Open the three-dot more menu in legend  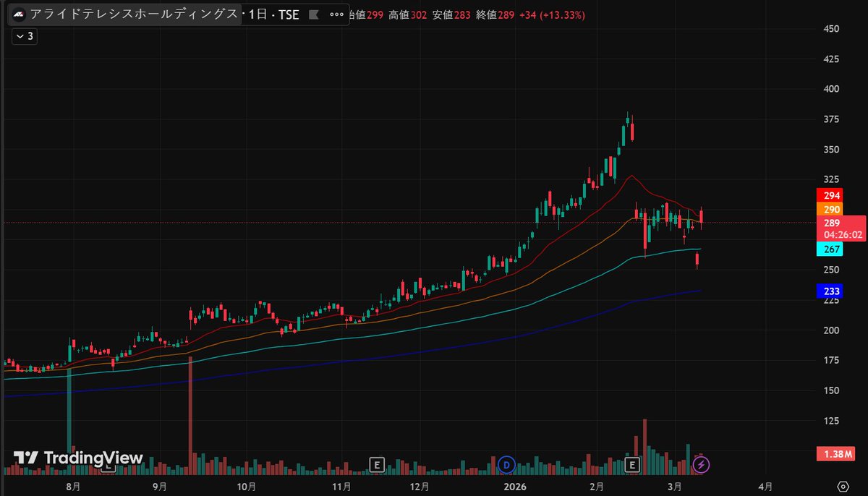337,14
